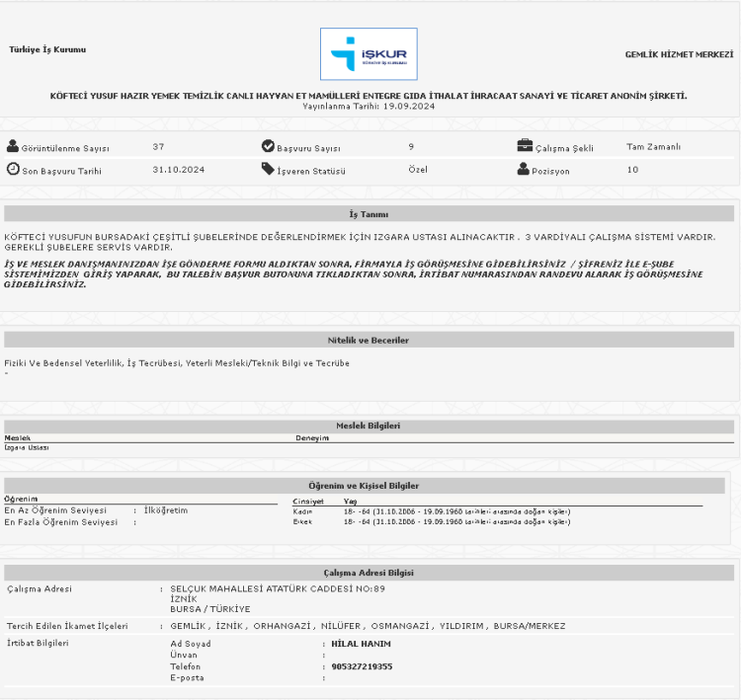Image resolution: width=741 pixels, height=700 pixels.
Task: Click the Meslek Bilgileri section header
Action: [369, 426]
